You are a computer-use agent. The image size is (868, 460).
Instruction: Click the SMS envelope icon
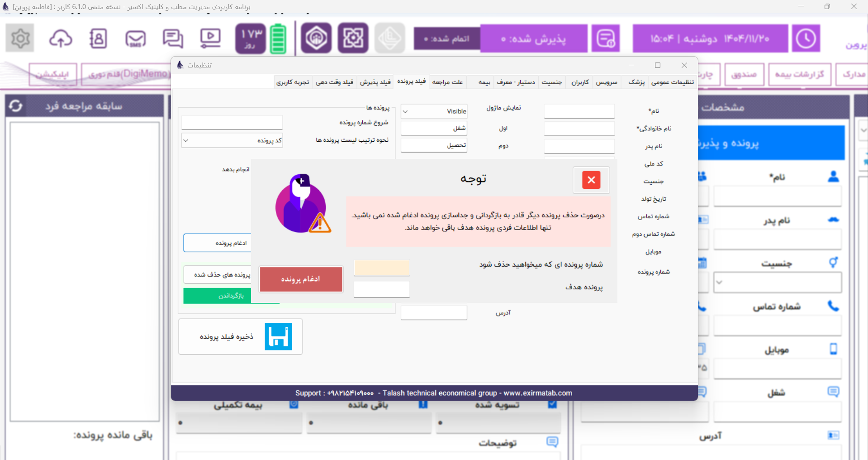(135, 38)
